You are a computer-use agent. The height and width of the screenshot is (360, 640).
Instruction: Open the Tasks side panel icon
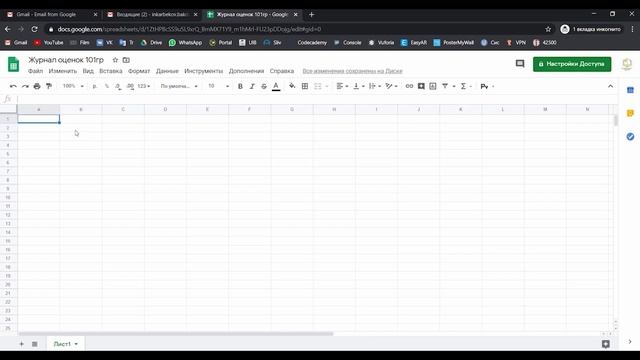tap(630, 136)
